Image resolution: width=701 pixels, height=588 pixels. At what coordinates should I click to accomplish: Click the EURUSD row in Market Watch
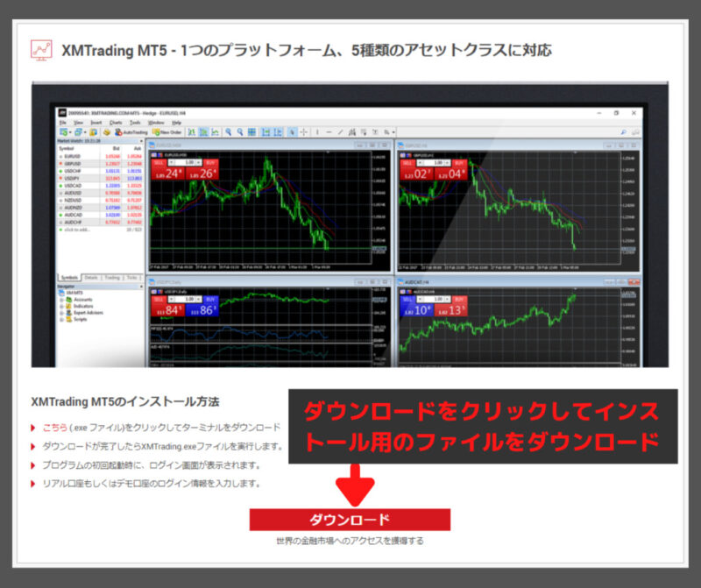pos(100,157)
